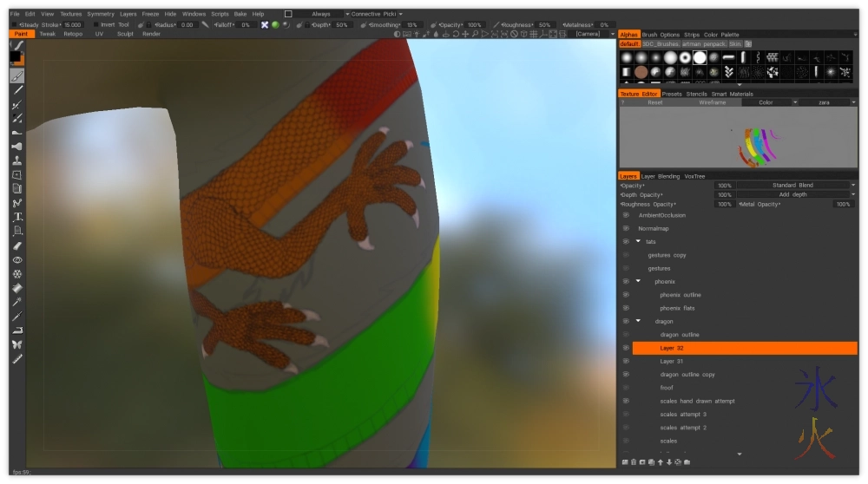Choose the ring-shaped brush alpha
This screenshot has width=868, height=484.
685,57
